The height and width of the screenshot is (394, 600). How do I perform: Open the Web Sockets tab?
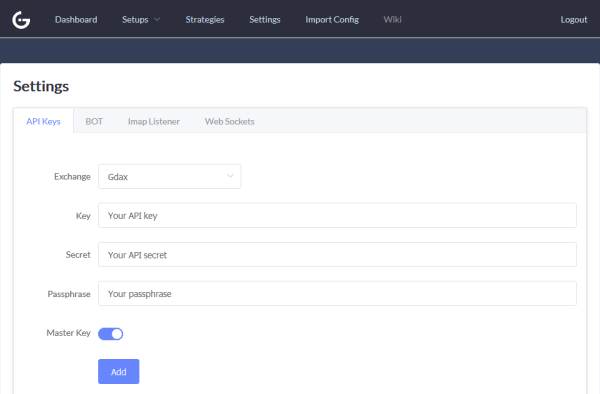pos(230,121)
